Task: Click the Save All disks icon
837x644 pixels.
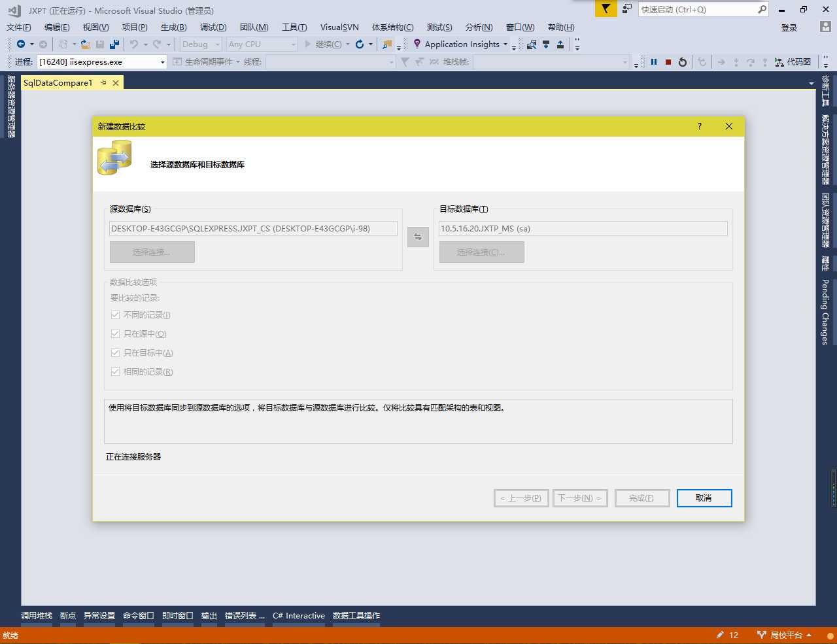Action: (x=114, y=44)
